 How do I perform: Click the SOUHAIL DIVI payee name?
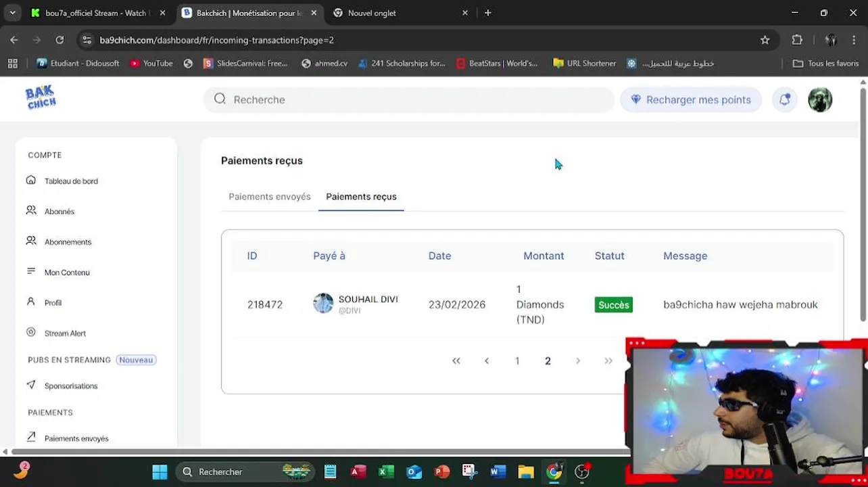point(368,299)
